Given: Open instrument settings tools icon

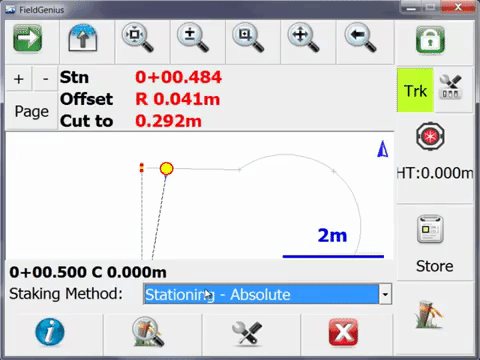Looking at the screenshot, I should point(450,87).
